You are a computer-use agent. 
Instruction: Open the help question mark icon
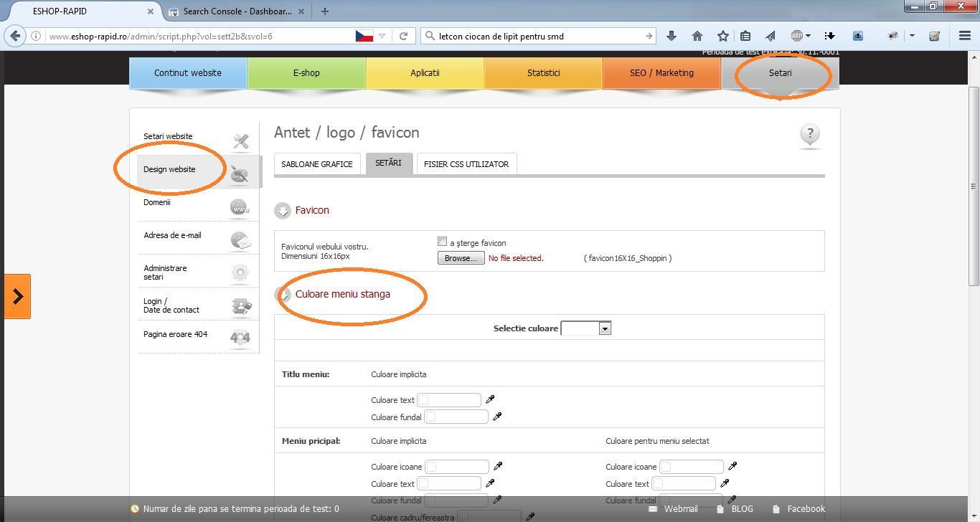tap(810, 135)
